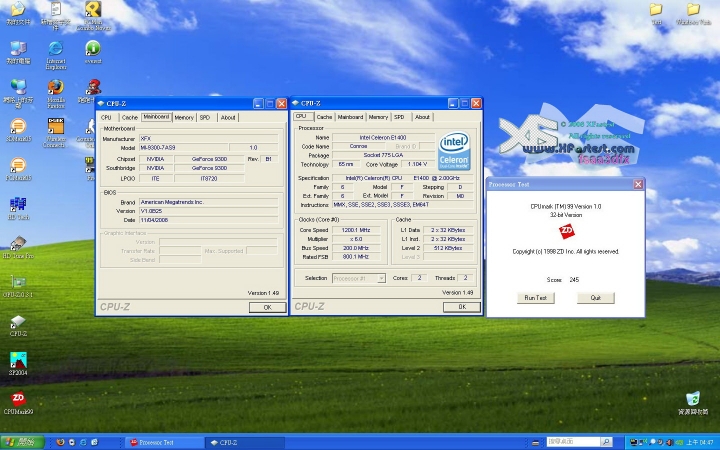The height and width of the screenshot is (450, 720).
Task: Open About tab in Mainboard CPU-Z window
Action: coord(228,118)
